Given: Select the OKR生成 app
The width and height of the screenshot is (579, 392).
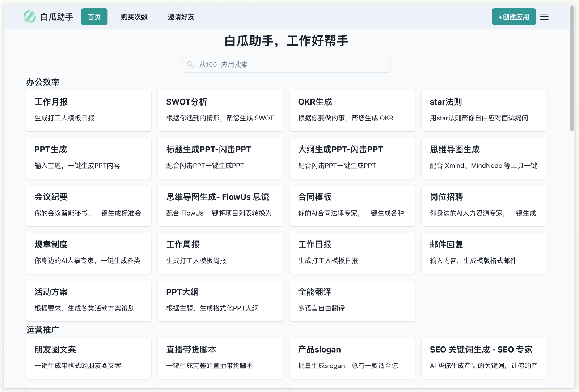Looking at the screenshot, I should [352, 111].
